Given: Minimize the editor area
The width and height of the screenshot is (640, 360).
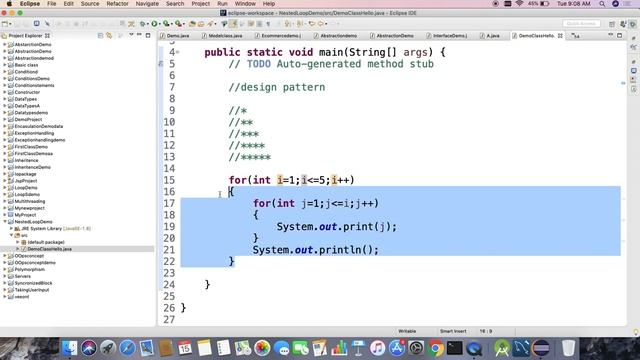Looking at the screenshot, I should tap(611, 35).
